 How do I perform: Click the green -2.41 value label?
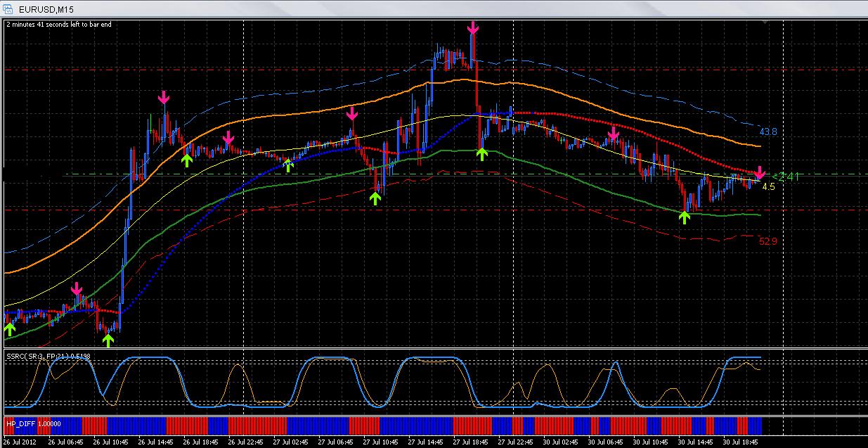785,177
